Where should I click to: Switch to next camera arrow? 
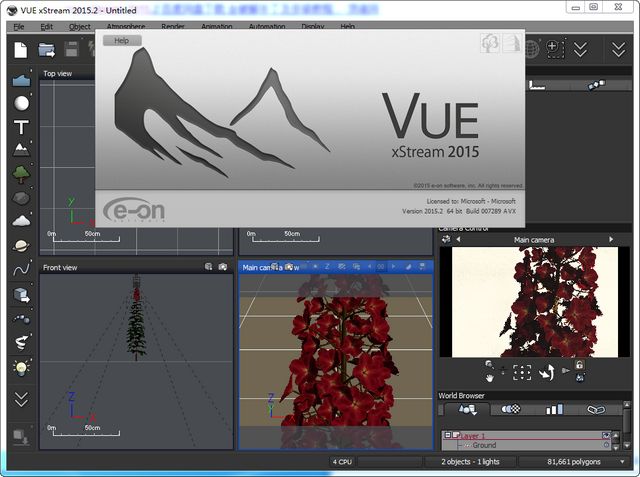611,239
